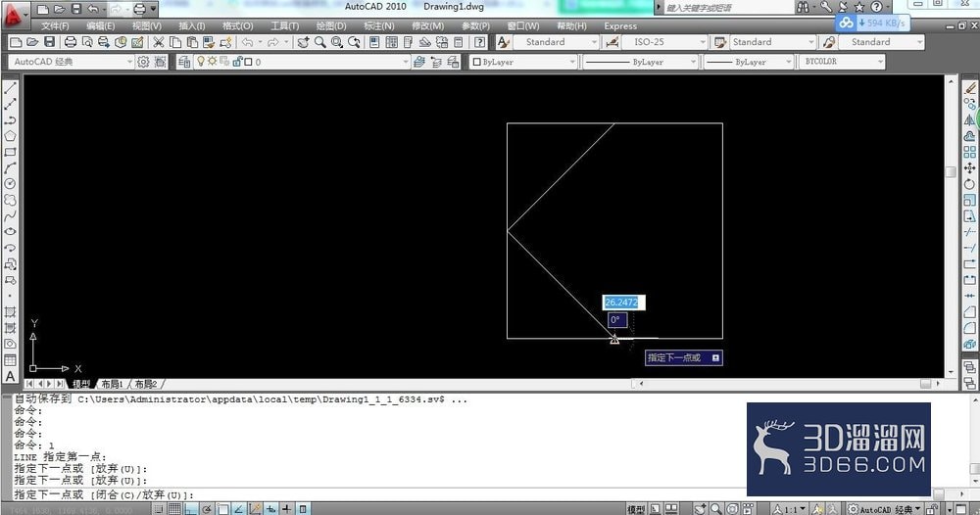Open the Properties palette icon
Viewport: 980px width, 515px height.
click(374, 42)
